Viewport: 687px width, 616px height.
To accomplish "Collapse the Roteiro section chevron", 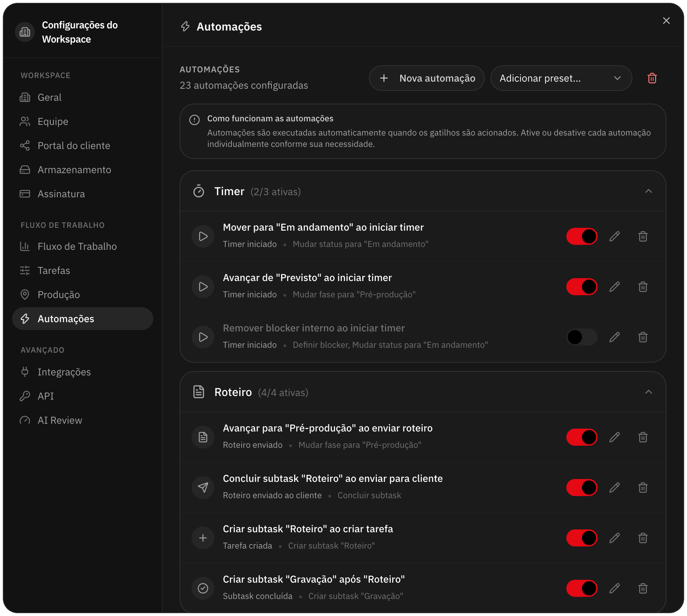I will tap(649, 392).
